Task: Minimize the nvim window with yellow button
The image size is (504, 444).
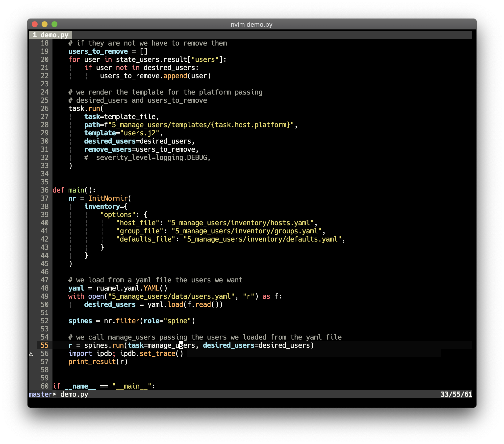Action: (x=45, y=24)
